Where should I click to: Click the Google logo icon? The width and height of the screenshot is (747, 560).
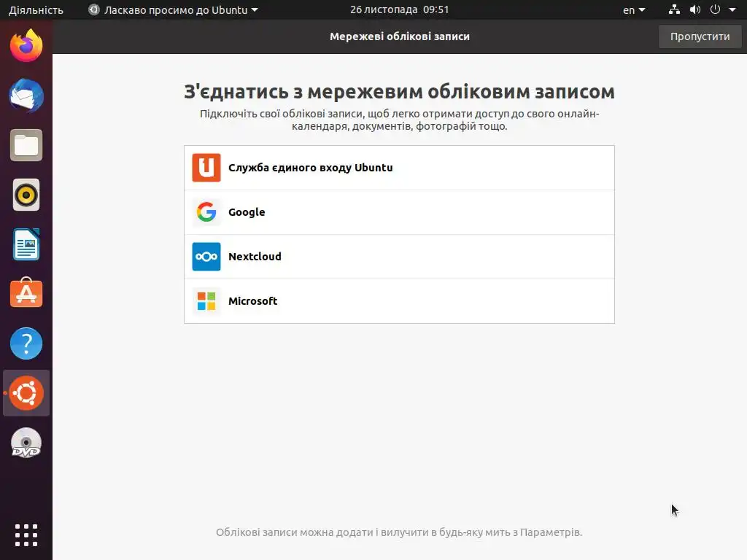tap(206, 212)
